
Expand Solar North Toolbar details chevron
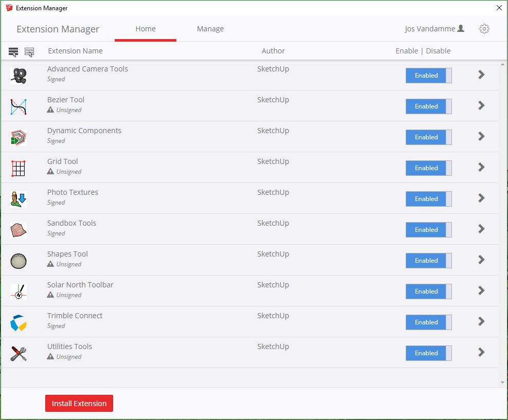[x=481, y=290]
